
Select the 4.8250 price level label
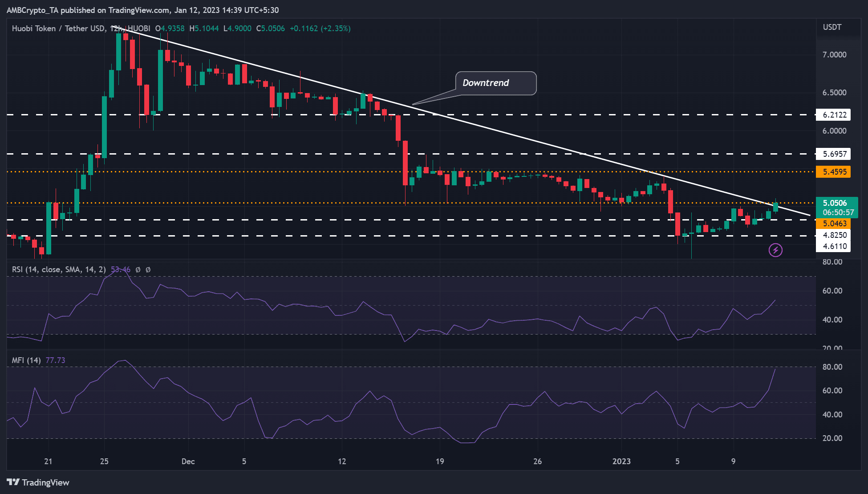[x=833, y=235]
